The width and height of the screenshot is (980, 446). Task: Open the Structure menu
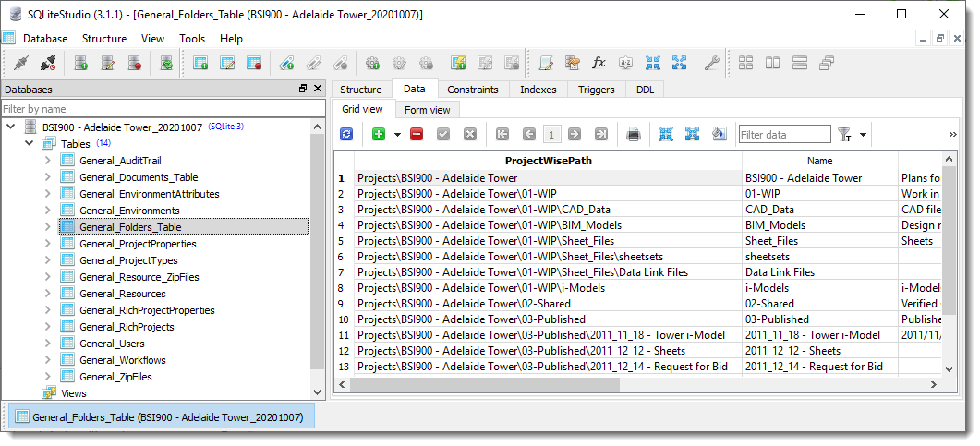pyautogui.click(x=104, y=39)
